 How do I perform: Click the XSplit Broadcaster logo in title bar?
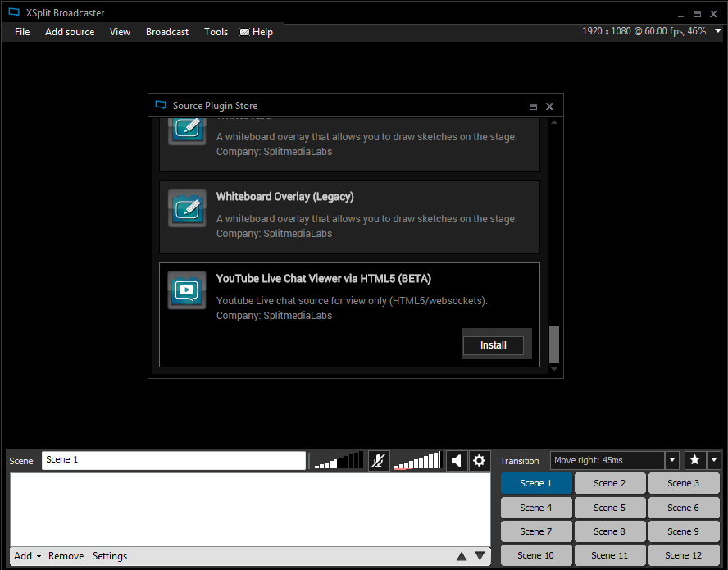tap(13, 13)
